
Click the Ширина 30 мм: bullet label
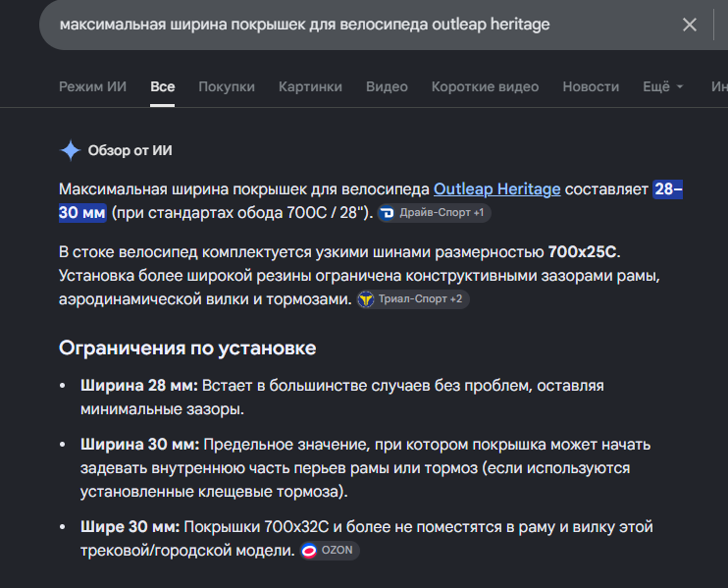pos(139,445)
